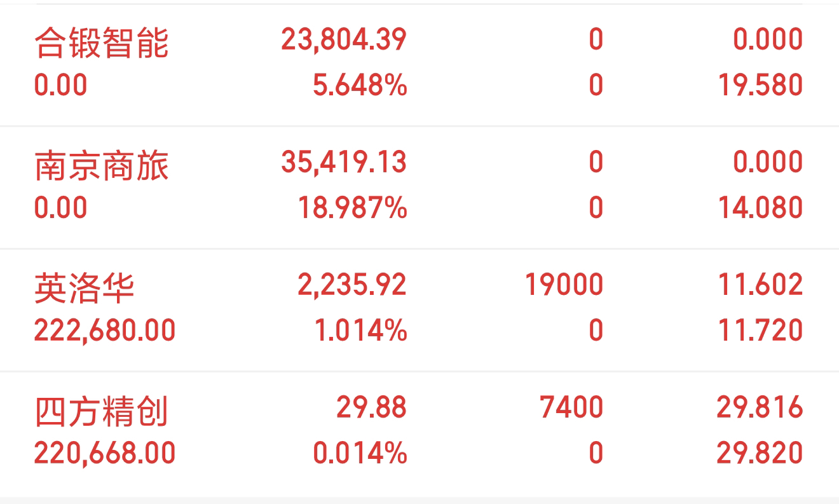
Task: Tap the 35,419.13 profit value
Action: 344,162
